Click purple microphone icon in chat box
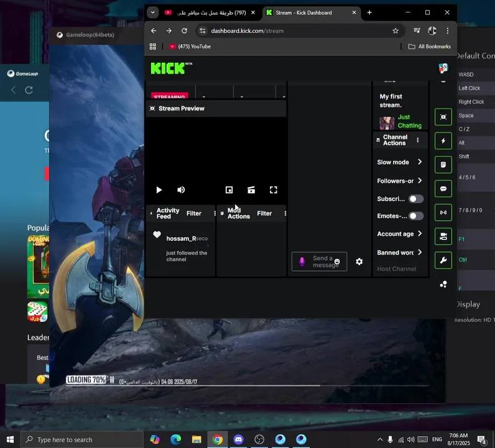This screenshot has height=448, width=495. 302,261
